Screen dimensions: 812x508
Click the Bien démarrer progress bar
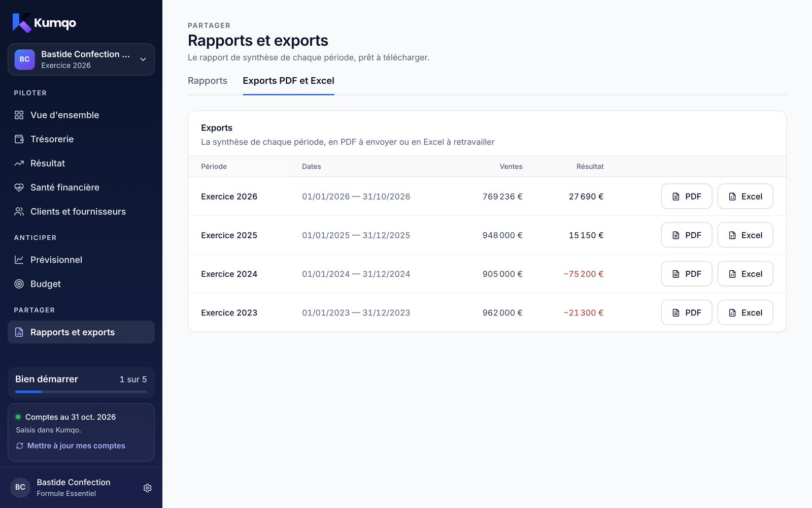point(81,392)
